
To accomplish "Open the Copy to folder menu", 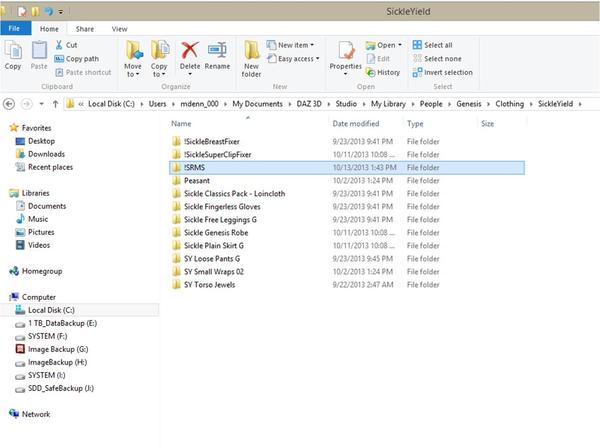I will (x=159, y=59).
